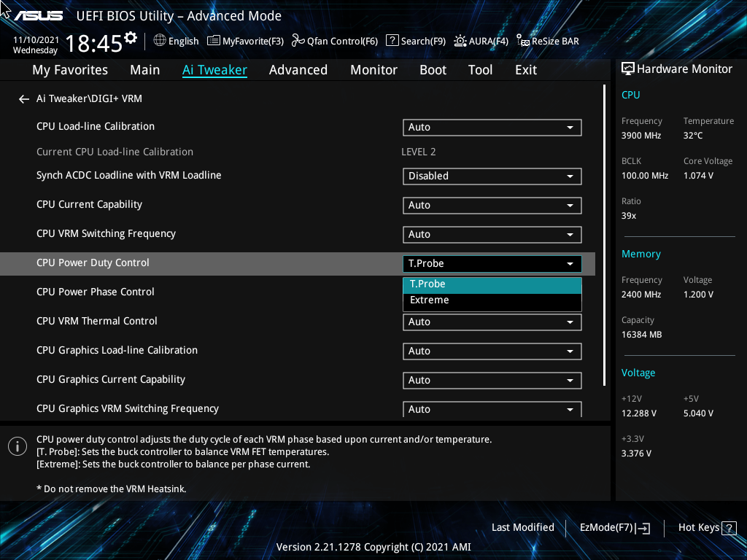Click the clock settings gear icon

click(x=130, y=38)
